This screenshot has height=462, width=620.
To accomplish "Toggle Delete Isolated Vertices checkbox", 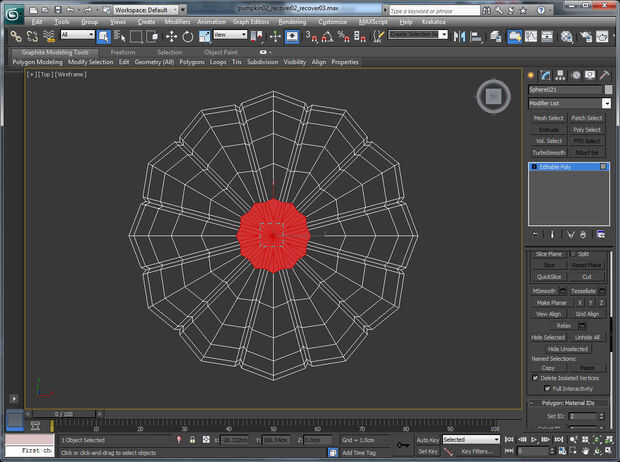I will click(x=535, y=378).
